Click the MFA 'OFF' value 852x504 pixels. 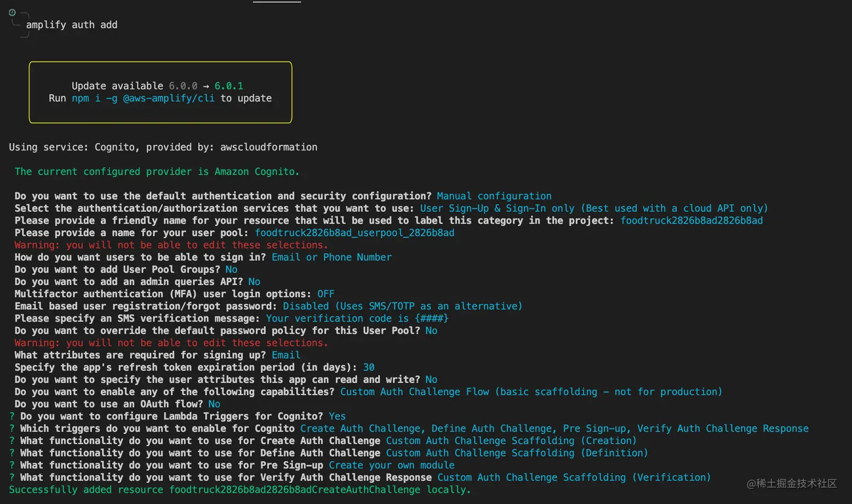tap(326, 294)
